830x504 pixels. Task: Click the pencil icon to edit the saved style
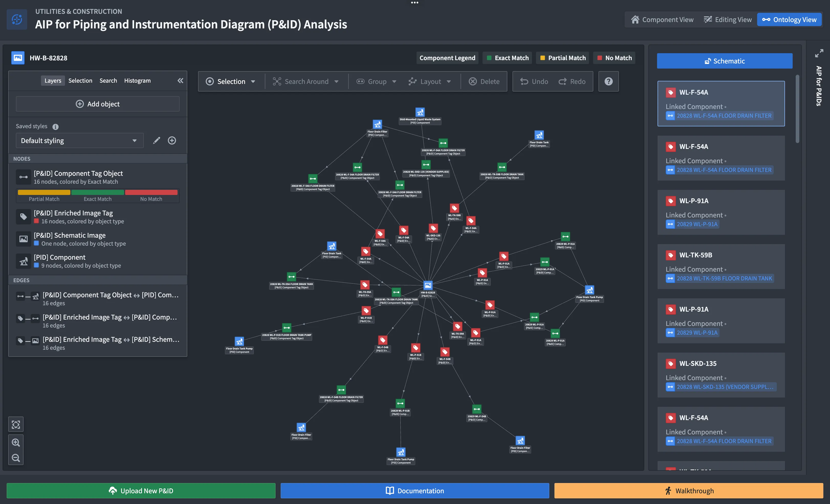157,140
